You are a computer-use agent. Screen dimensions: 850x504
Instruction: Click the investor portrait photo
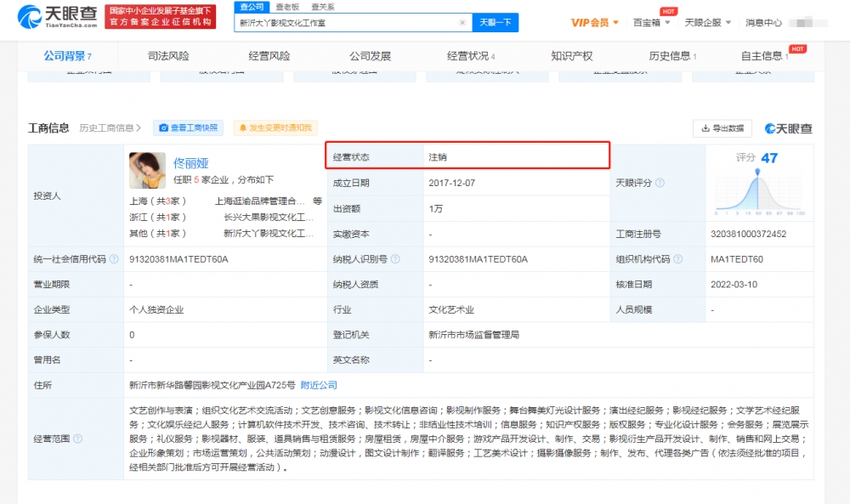pyautogui.click(x=147, y=170)
